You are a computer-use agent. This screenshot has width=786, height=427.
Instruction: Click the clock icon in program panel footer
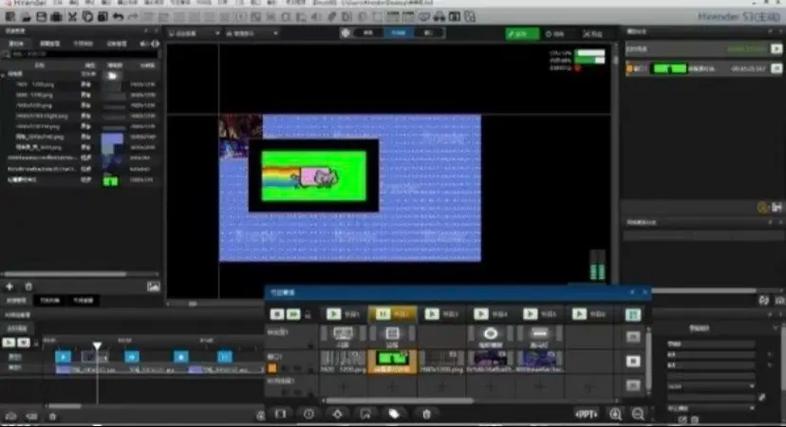click(308, 414)
